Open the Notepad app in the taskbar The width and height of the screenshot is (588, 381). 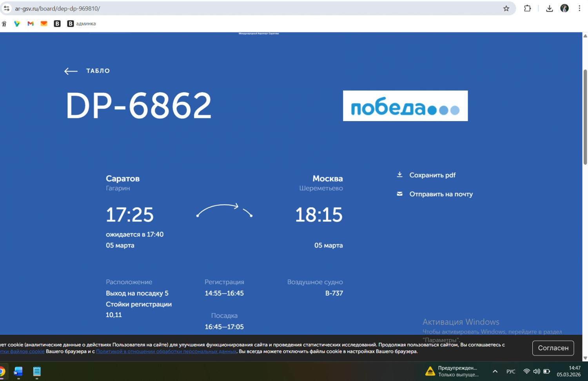click(37, 371)
